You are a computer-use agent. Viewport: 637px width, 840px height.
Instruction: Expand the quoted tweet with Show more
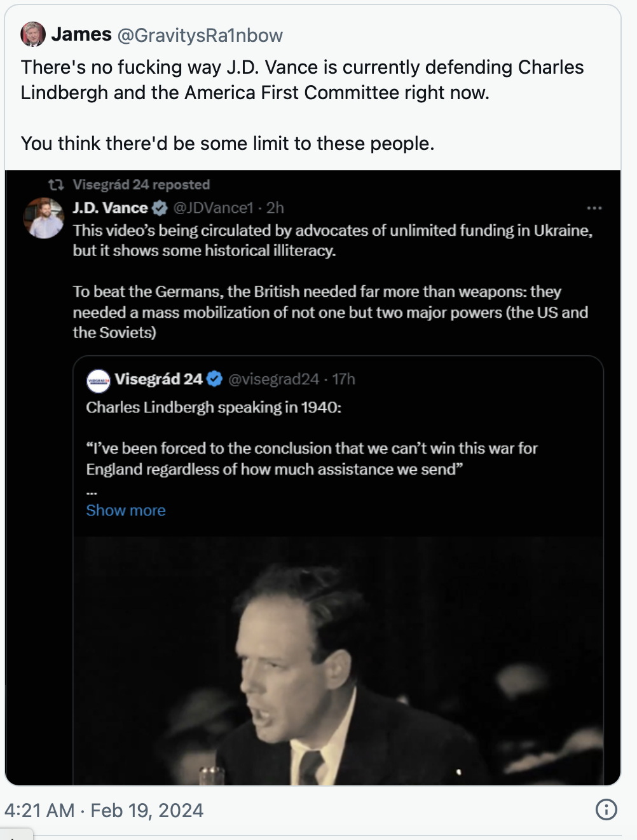(126, 511)
